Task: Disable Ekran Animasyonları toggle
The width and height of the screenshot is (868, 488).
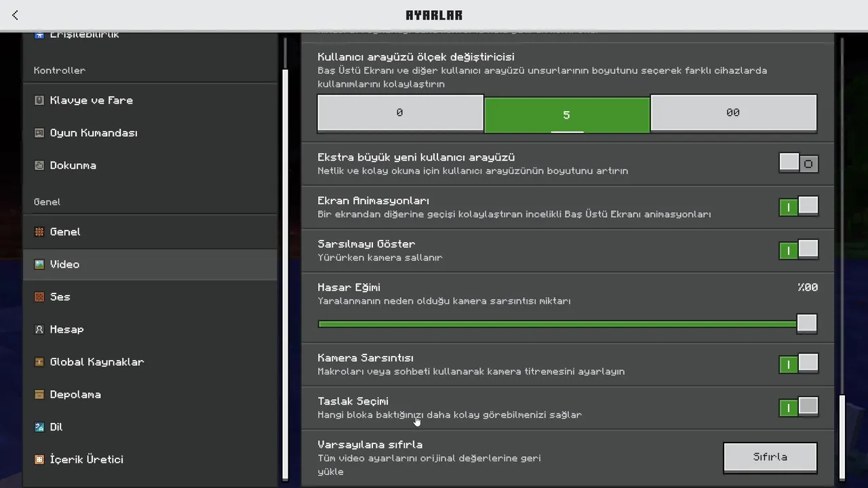Action: pos(798,207)
